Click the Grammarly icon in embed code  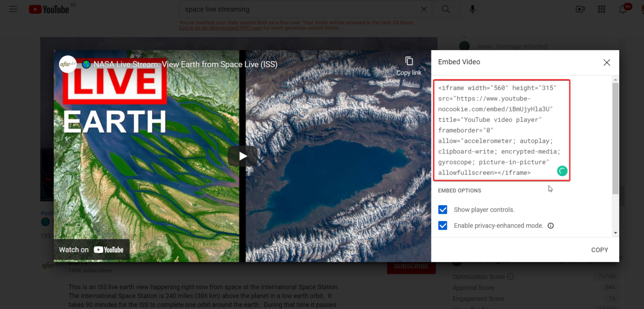(562, 171)
